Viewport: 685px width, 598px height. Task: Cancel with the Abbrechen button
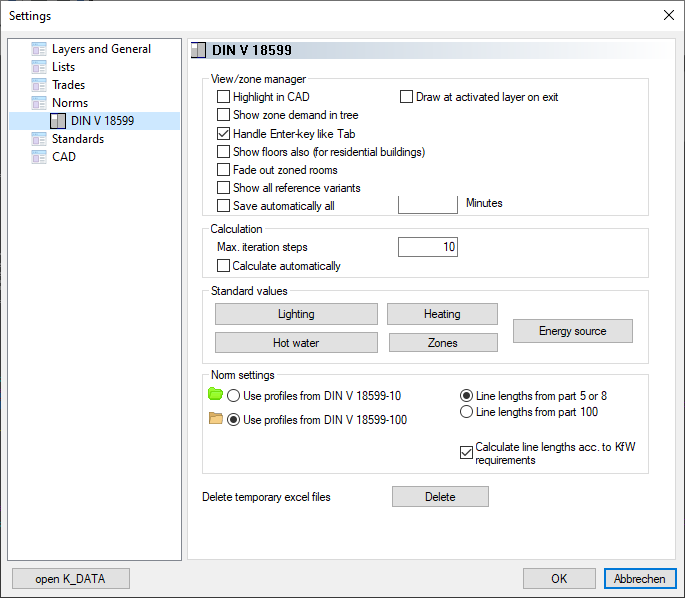coord(640,579)
